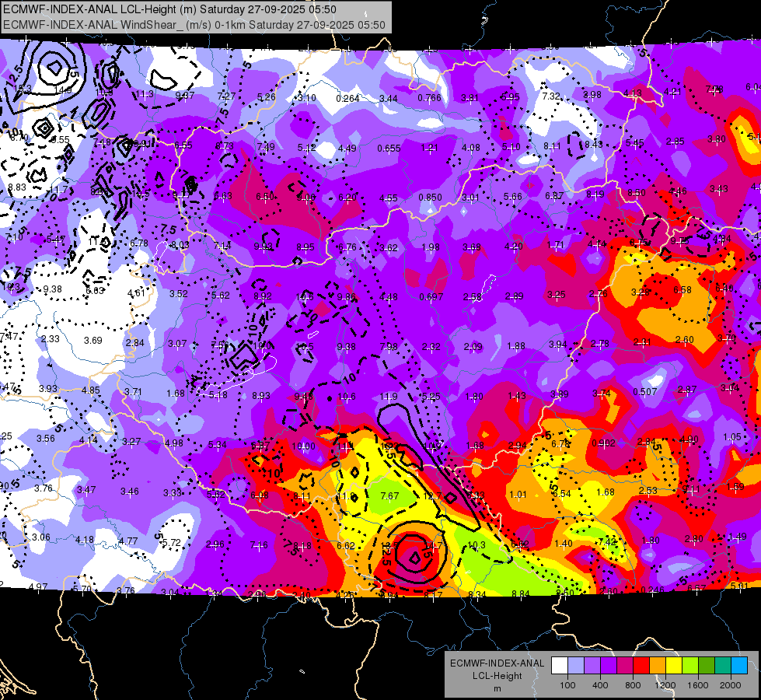The width and height of the screenshot is (761, 700).
Task: Click the map value "6.54"
Action: [x=561, y=494]
